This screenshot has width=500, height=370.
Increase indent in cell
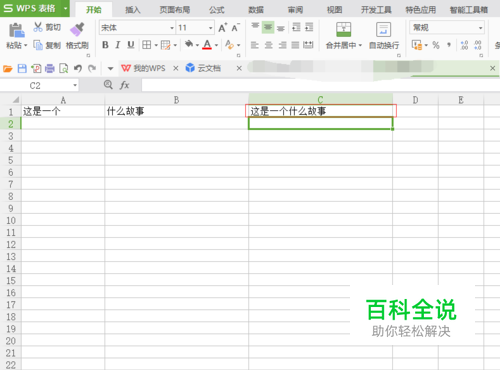309,27
